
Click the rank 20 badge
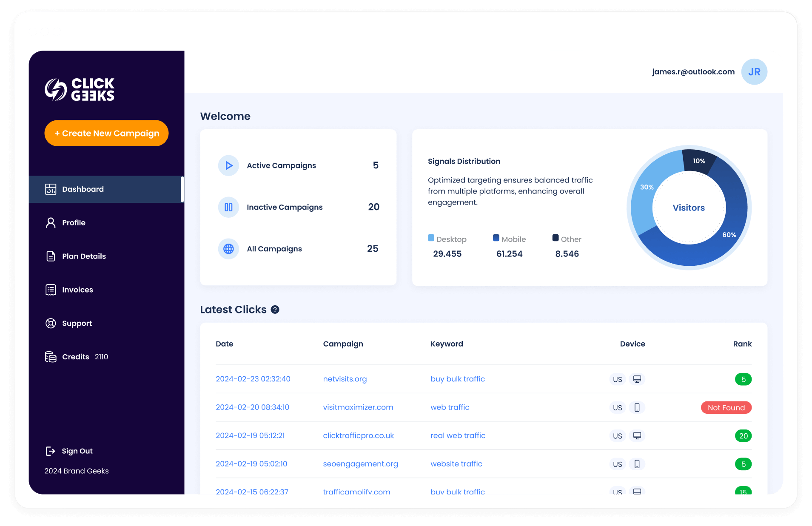tap(744, 436)
